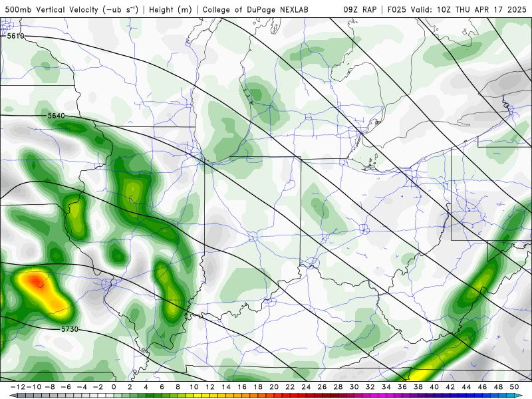Click the 12 color scale value
This screenshot has width=532, height=399.
click(210, 387)
